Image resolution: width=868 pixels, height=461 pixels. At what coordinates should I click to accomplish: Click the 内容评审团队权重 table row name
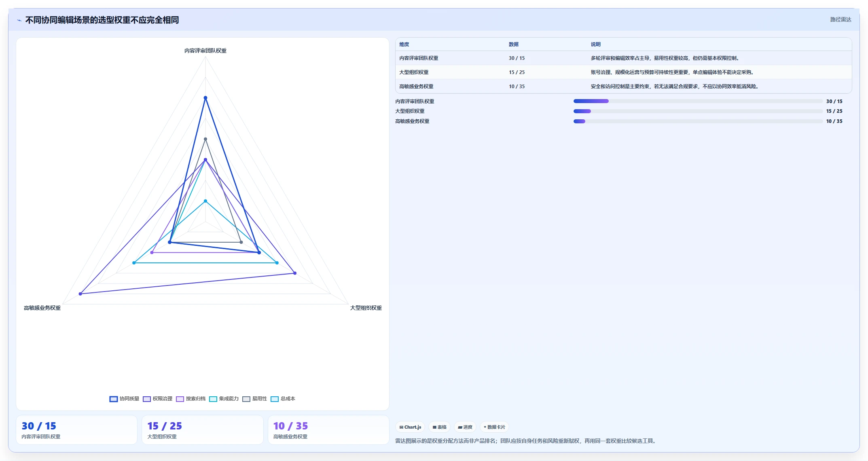point(419,58)
